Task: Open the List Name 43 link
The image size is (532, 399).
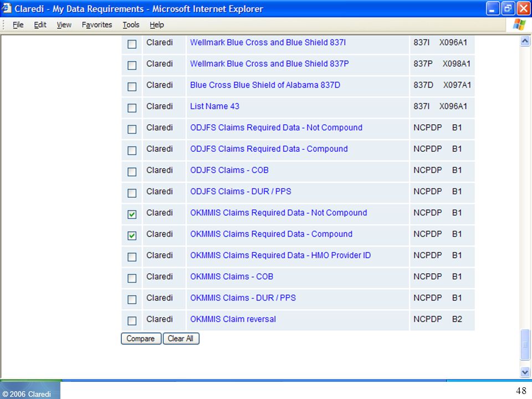Action: (x=214, y=106)
